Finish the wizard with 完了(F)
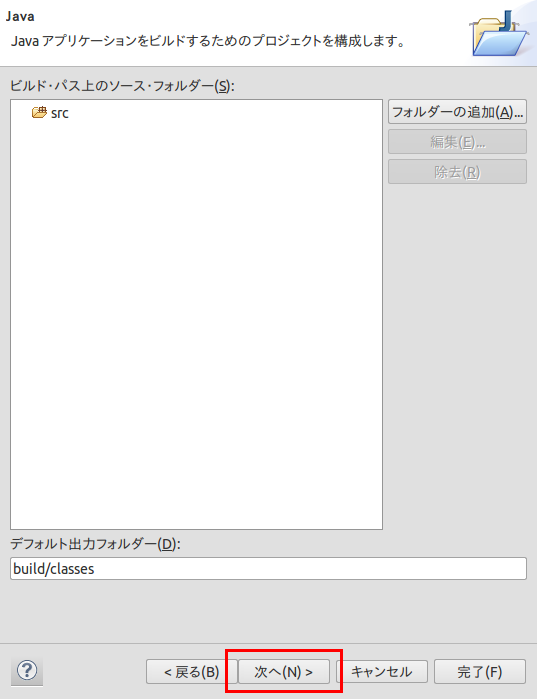 pos(480,671)
